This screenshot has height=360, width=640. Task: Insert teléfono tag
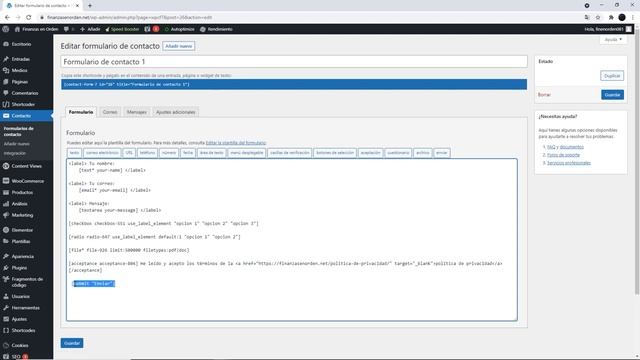pyautogui.click(x=147, y=153)
